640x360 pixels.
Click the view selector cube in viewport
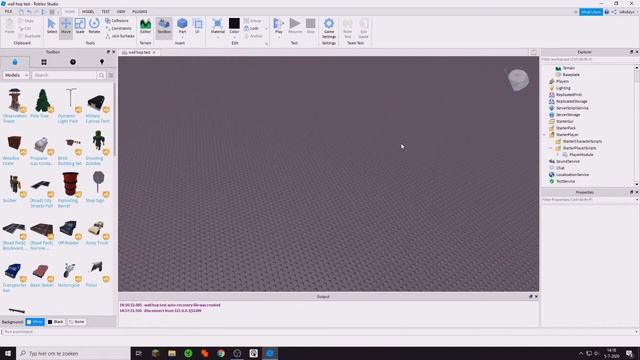[518, 80]
